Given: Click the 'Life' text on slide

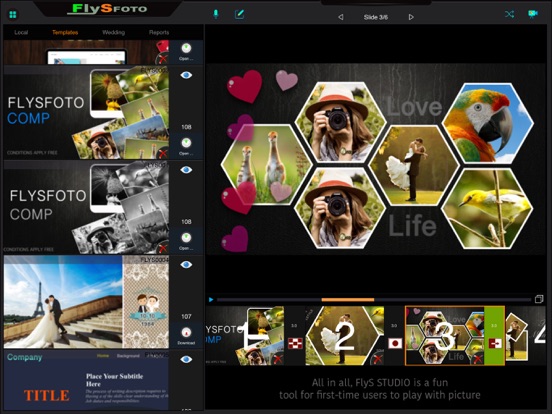Looking at the screenshot, I should tap(412, 226).
